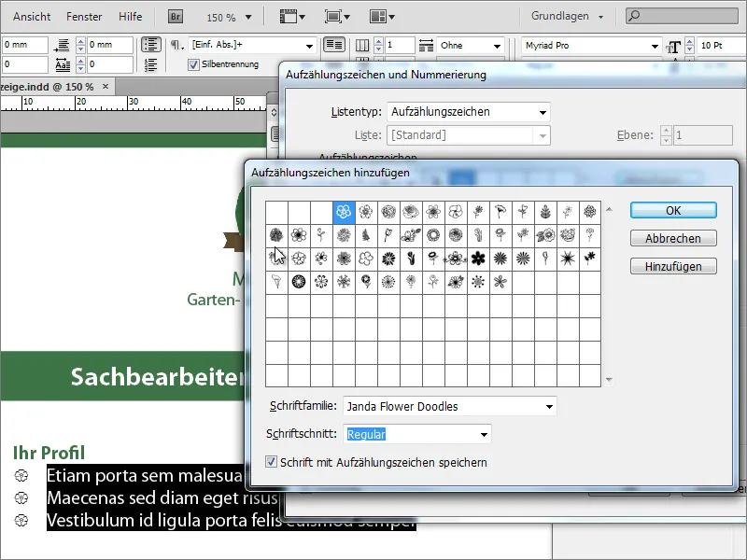Choose the bold black five-petal flower glyph
The width and height of the screenshot is (747, 560).
pos(478,259)
